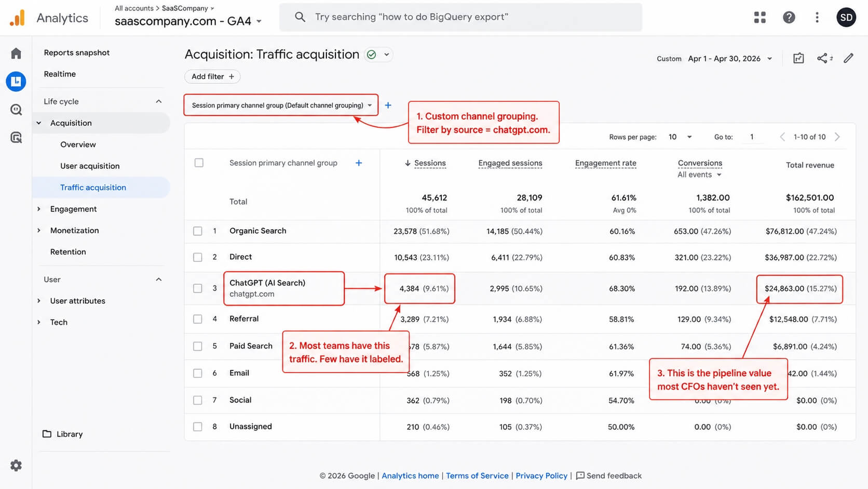Open the report status dropdown arrow
This screenshot has height=489, width=868.
tap(386, 55)
